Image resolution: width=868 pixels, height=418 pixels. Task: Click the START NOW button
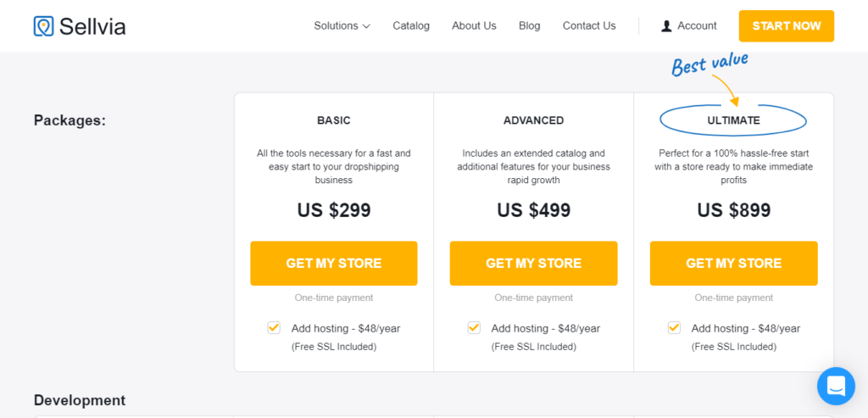click(786, 26)
